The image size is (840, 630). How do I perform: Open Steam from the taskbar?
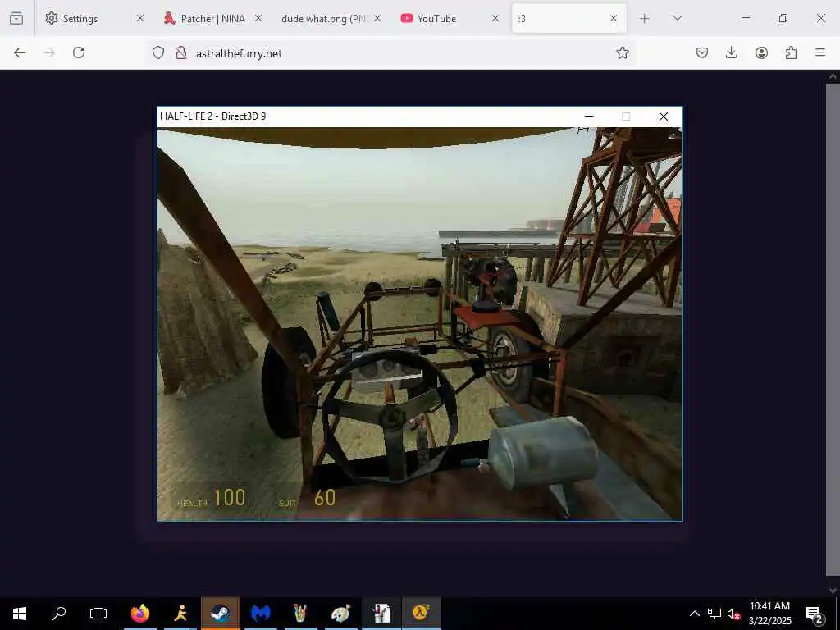pos(220,614)
